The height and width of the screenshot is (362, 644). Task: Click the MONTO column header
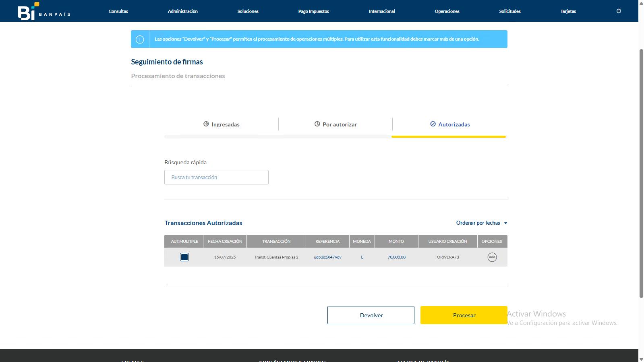(x=396, y=242)
